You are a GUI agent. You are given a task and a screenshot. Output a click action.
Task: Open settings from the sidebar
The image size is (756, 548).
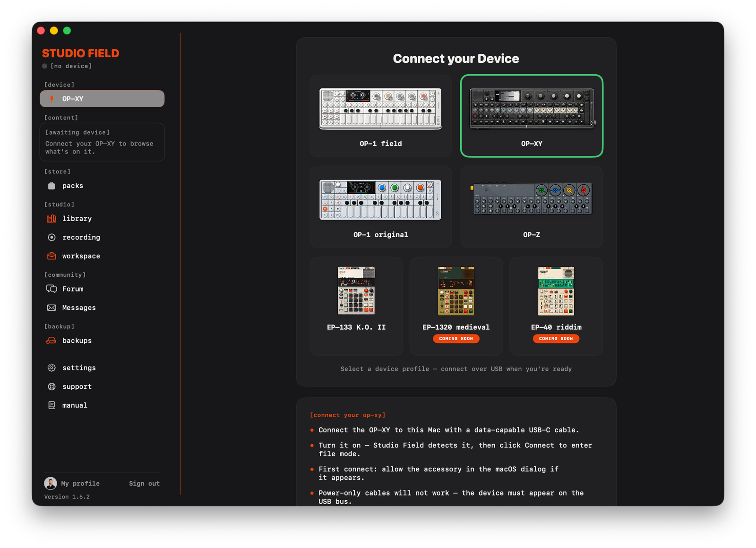(102, 368)
